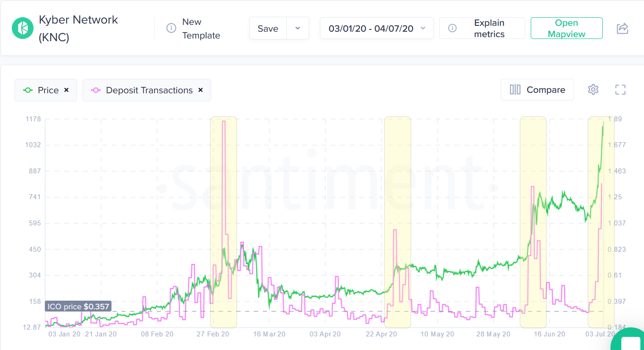
Task: Click the 595 left axis value
Action: [35, 223]
